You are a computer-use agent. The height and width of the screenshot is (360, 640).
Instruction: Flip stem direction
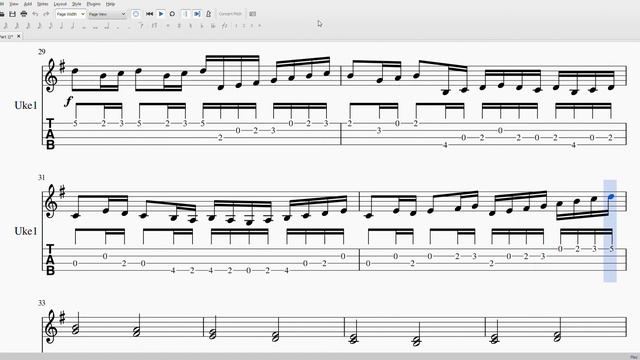[x=224, y=26]
